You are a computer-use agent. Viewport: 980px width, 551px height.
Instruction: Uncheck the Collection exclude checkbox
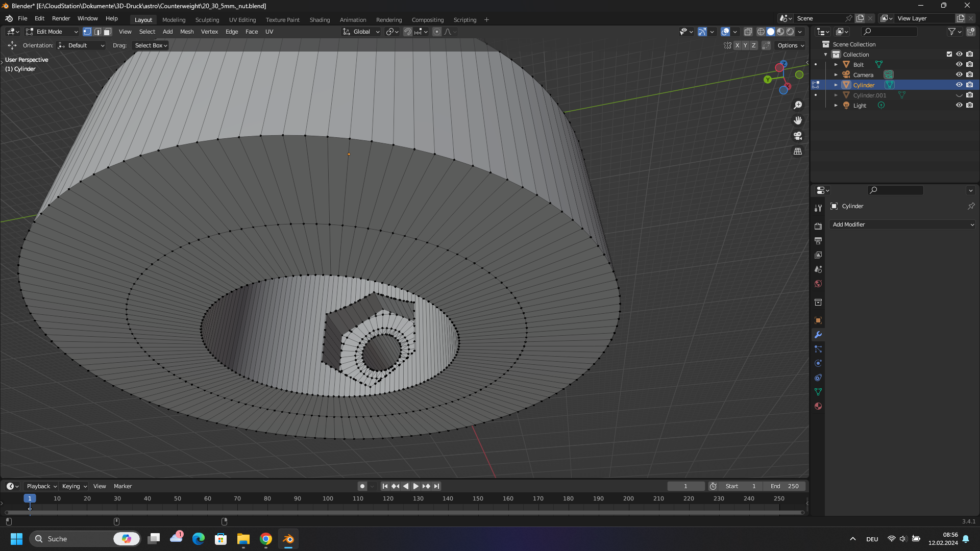tap(949, 55)
